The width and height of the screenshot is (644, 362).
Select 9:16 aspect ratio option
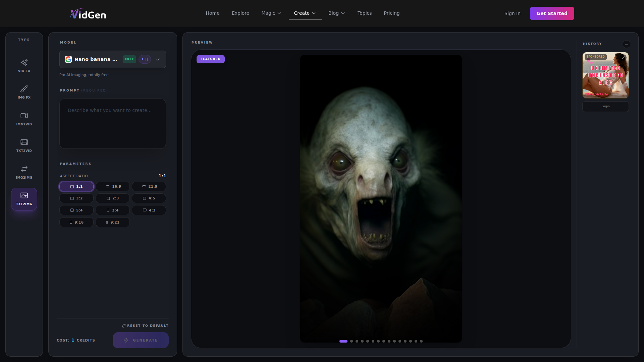click(x=76, y=222)
